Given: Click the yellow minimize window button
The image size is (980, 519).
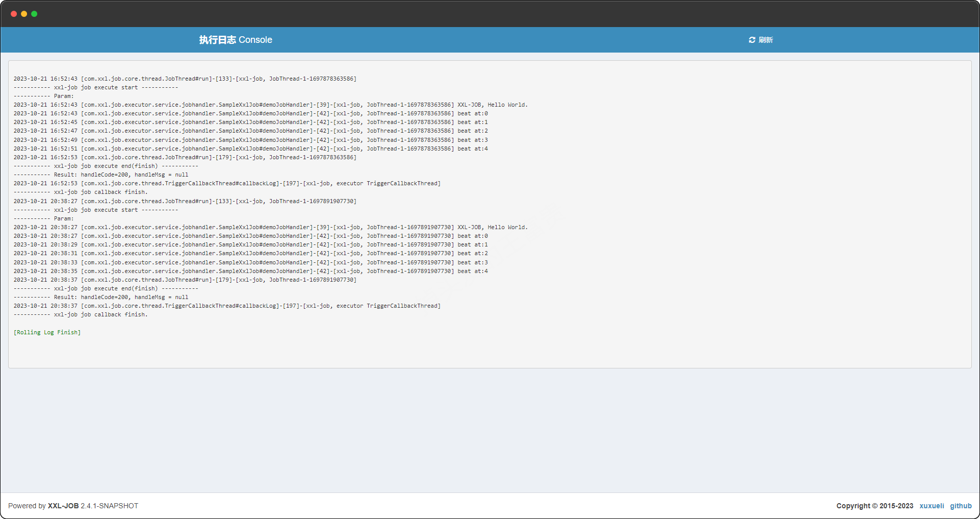Looking at the screenshot, I should (x=24, y=14).
